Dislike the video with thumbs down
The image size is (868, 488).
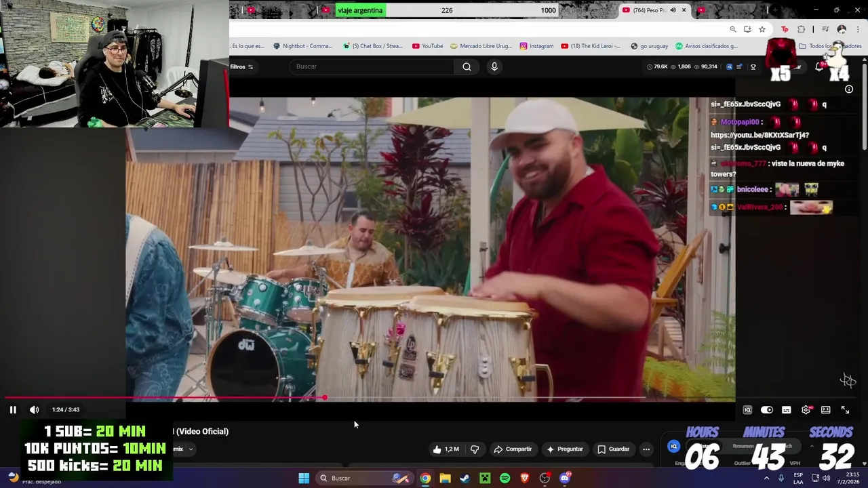pos(475,449)
